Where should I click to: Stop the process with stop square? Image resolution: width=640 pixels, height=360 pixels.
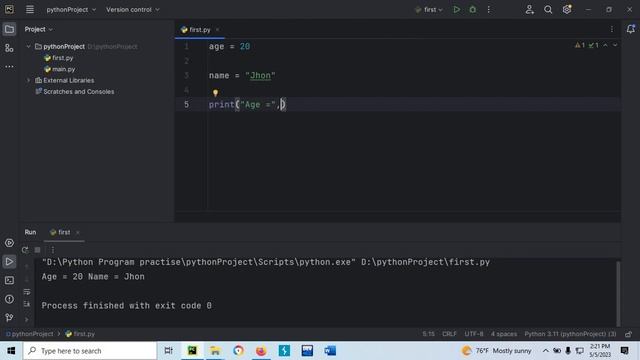(37, 250)
